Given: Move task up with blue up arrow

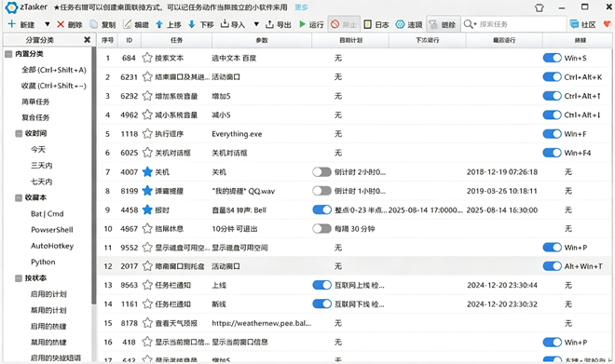Looking at the screenshot, I should pos(159,24).
